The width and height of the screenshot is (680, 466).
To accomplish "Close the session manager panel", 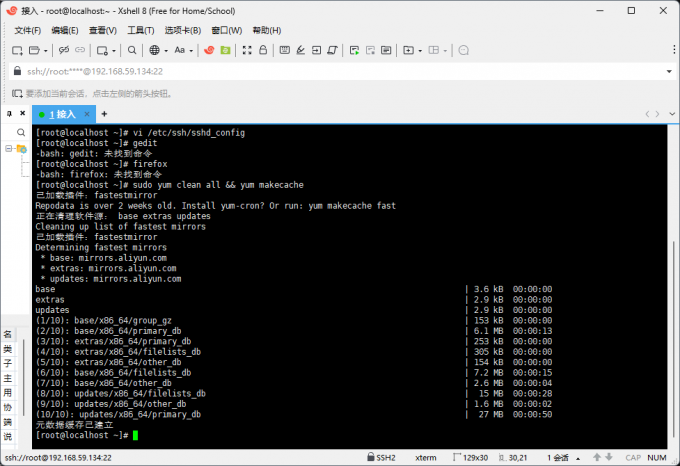I will pos(23,114).
